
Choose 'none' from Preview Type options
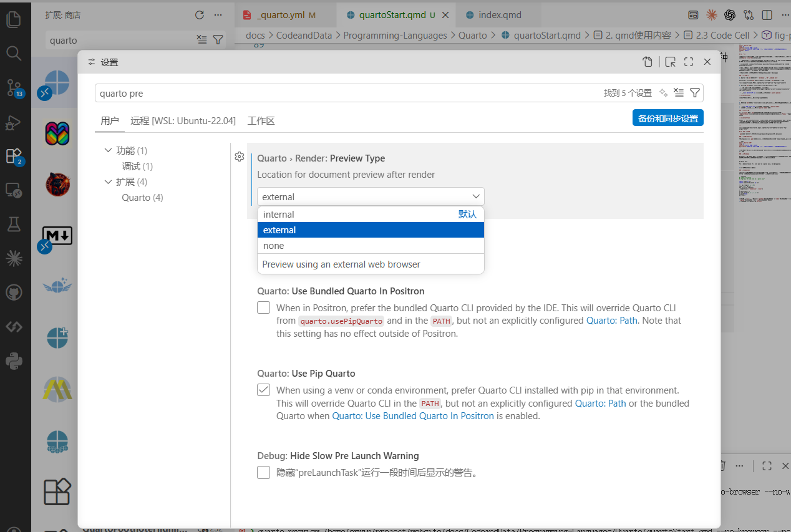point(274,246)
